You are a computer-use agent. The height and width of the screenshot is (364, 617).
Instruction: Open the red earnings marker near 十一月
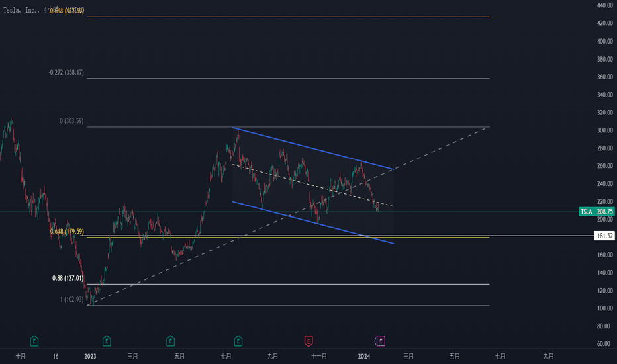[308, 341]
